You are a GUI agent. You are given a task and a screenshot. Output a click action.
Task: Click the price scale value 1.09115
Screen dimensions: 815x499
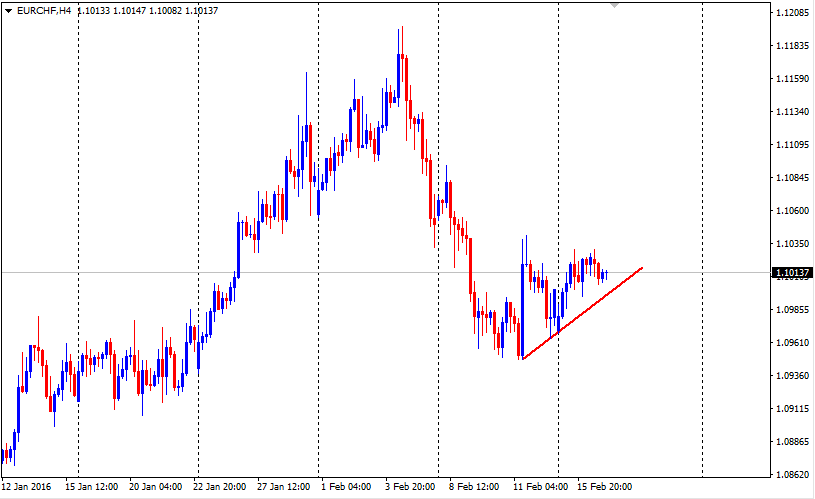tap(792, 409)
